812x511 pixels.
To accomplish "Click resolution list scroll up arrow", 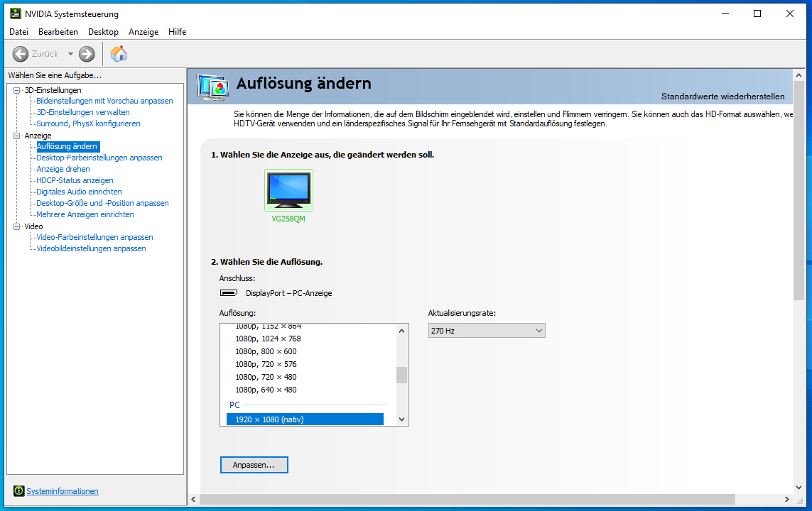I will click(x=402, y=331).
